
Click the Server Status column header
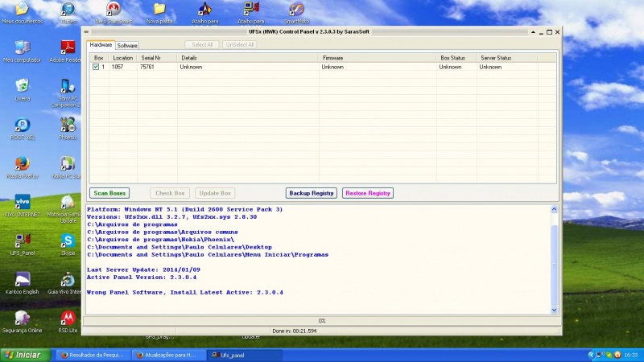507,58
